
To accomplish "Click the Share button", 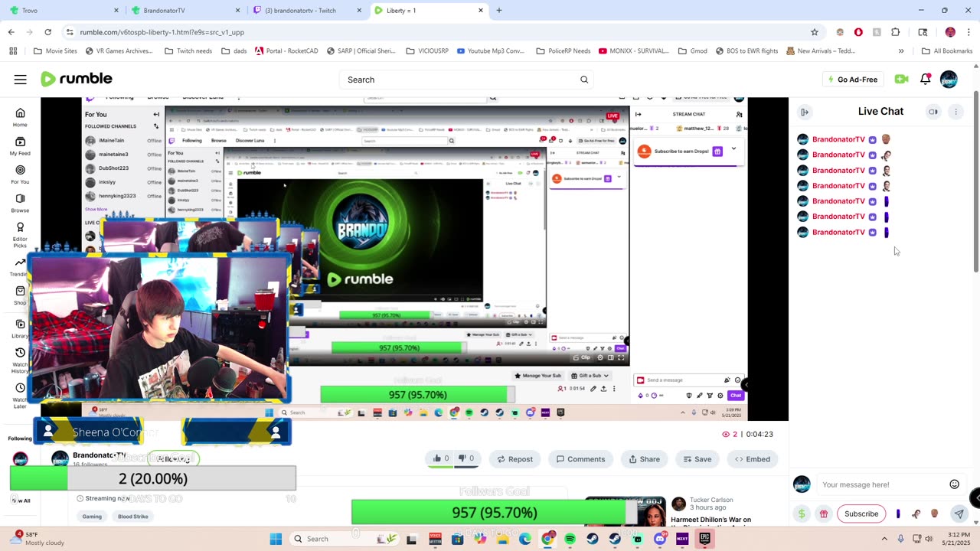I will pyautogui.click(x=644, y=459).
